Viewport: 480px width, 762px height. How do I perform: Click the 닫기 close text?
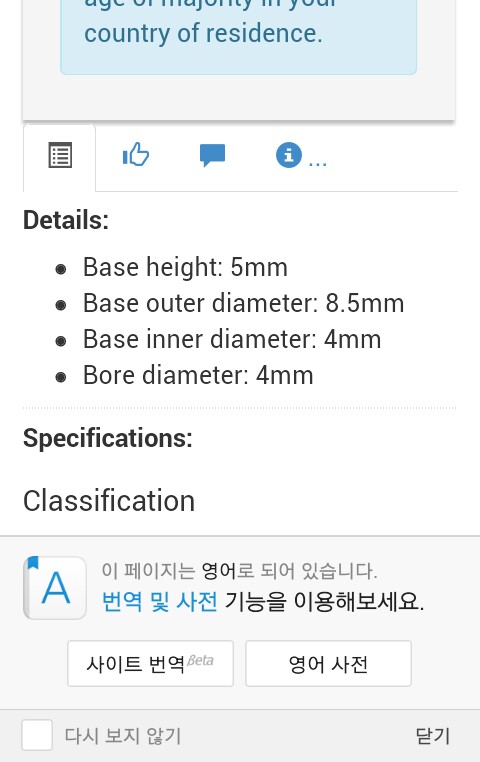click(x=433, y=736)
